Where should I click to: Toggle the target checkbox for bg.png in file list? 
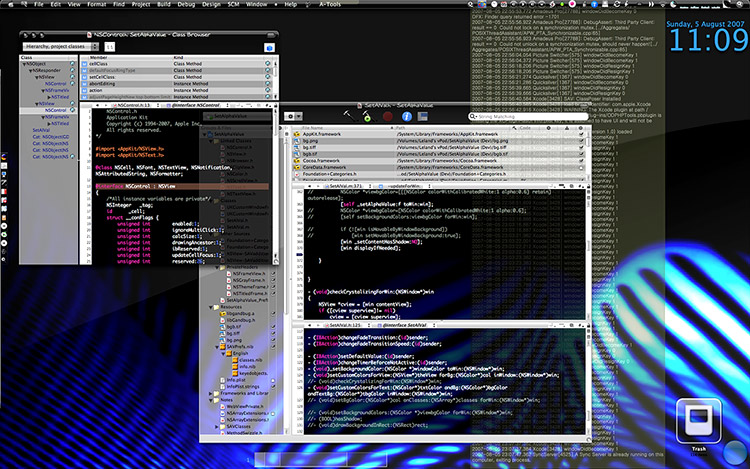[581, 141]
